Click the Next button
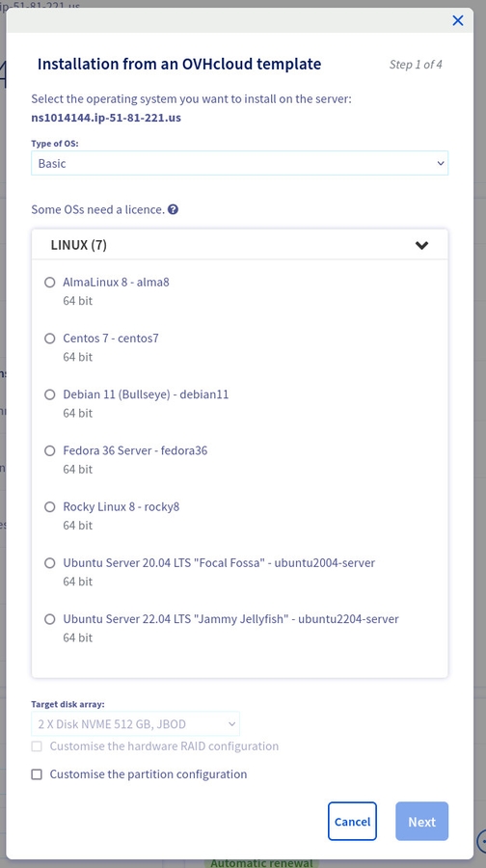This screenshot has height=868, width=486. [x=421, y=822]
